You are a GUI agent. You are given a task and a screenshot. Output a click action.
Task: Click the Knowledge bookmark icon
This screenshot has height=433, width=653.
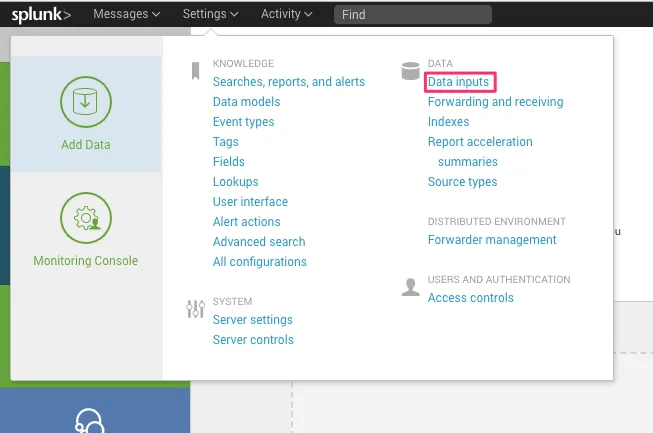coord(195,71)
